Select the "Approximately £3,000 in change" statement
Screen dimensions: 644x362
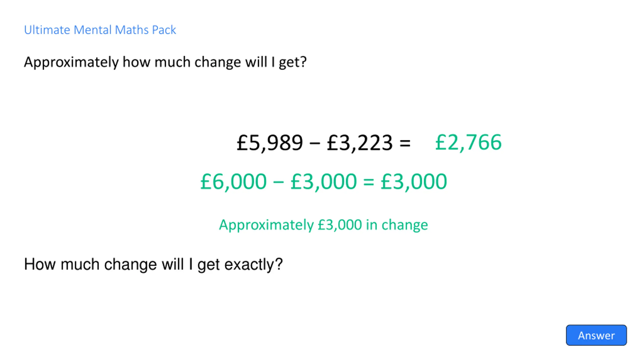pyautogui.click(x=323, y=225)
